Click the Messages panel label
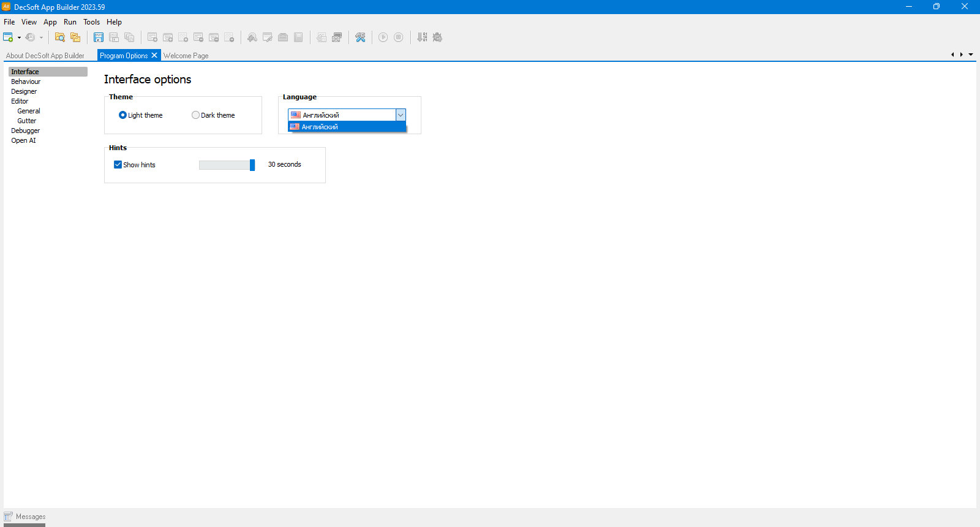Image resolution: width=980 pixels, height=527 pixels. [31, 517]
